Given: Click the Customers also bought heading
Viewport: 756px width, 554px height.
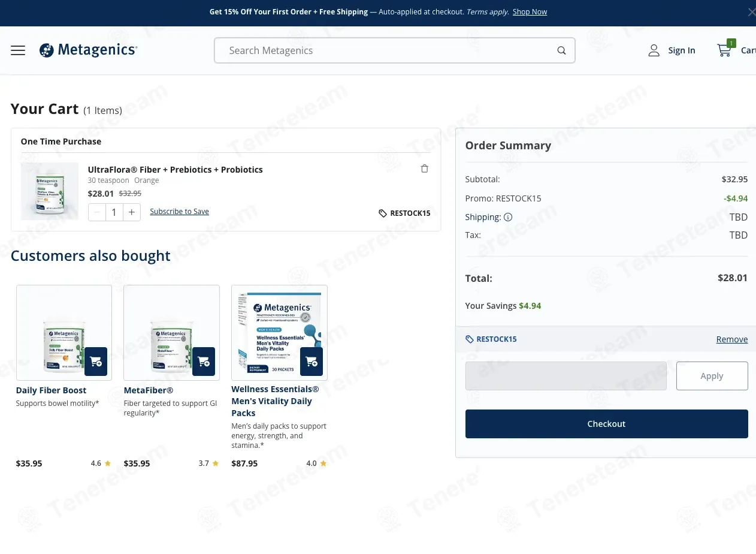Looking at the screenshot, I should [x=90, y=256].
